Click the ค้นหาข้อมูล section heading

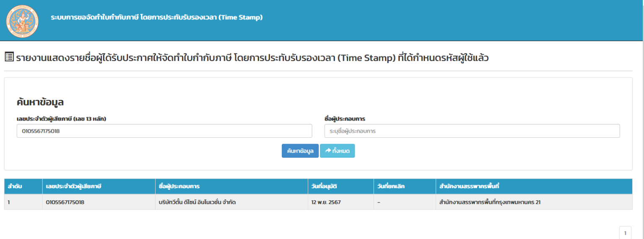point(40,102)
